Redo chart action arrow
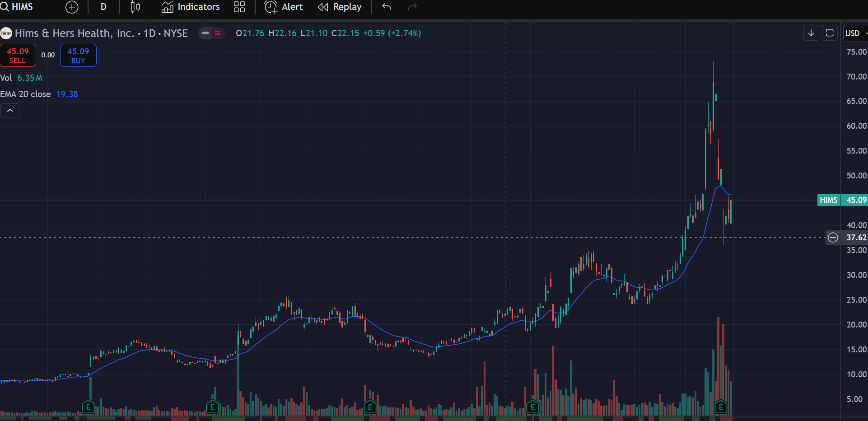This screenshot has height=421, width=868. click(x=412, y=7)
